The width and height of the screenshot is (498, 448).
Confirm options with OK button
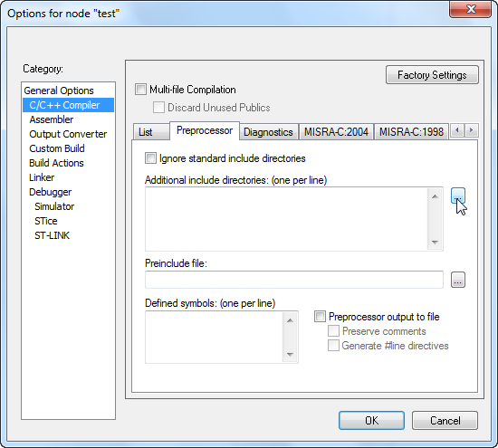(371, 421)
